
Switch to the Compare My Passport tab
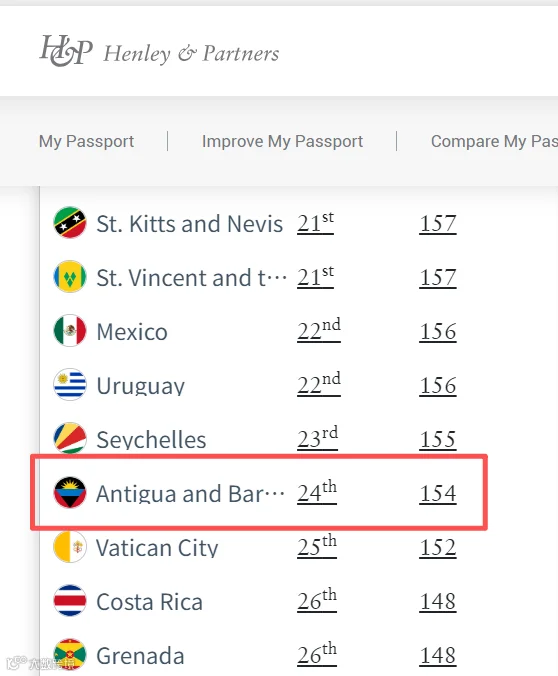click(x=494, y=141)
